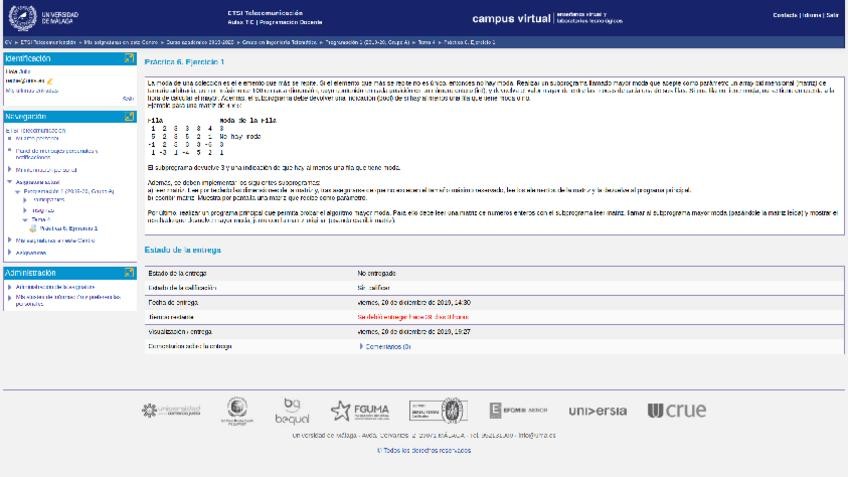Screen dimensions: 848x477
Task: Click the Universidad de Málaga logo
Action: pos(43,18)
